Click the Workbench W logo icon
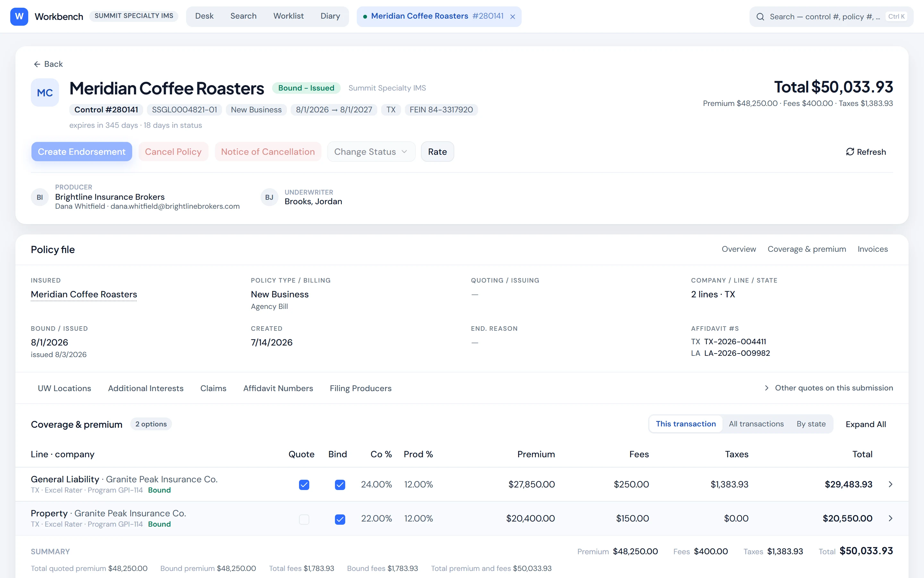This screenshot has height=578, width=924. click(19, 16)
